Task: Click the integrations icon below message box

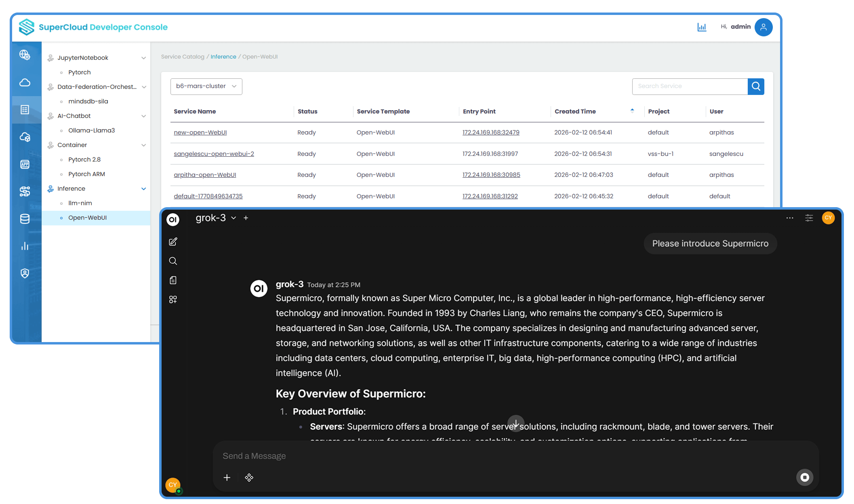Action: coord(249,478)
